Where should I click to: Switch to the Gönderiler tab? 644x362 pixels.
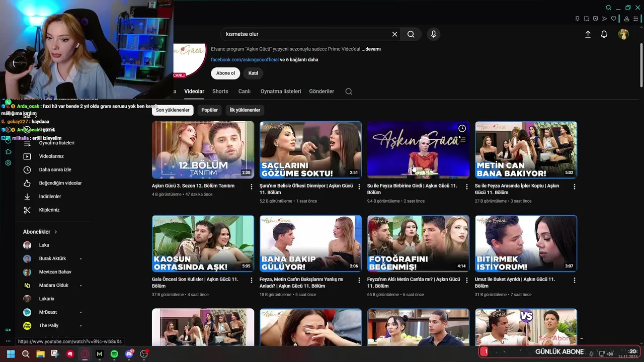[x=321, y=92]
